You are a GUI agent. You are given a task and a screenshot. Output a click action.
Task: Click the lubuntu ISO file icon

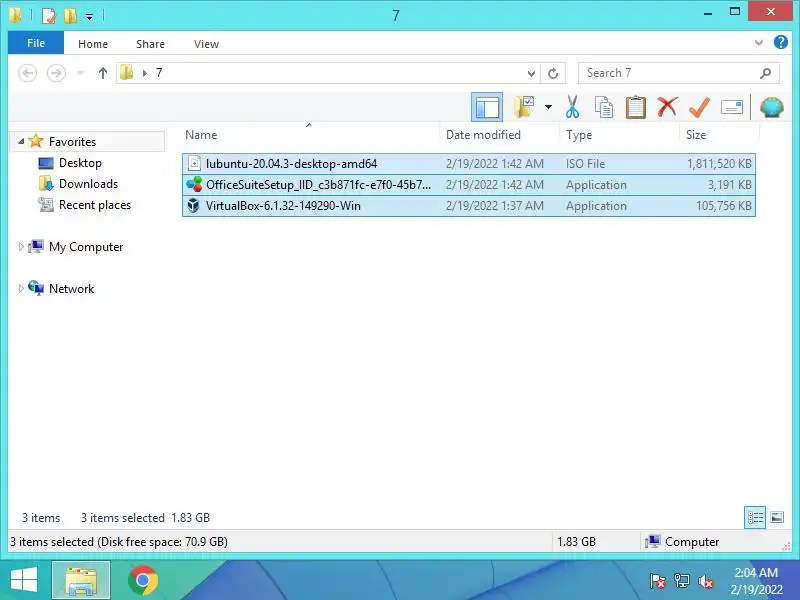pyautogui.click(x=194, y=163)
